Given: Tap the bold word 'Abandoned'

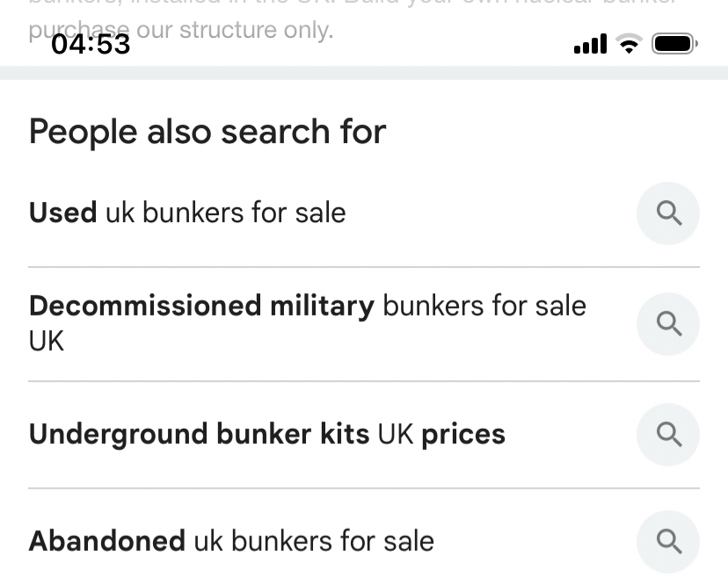Looking at the screenshot, I should point(106,540).
